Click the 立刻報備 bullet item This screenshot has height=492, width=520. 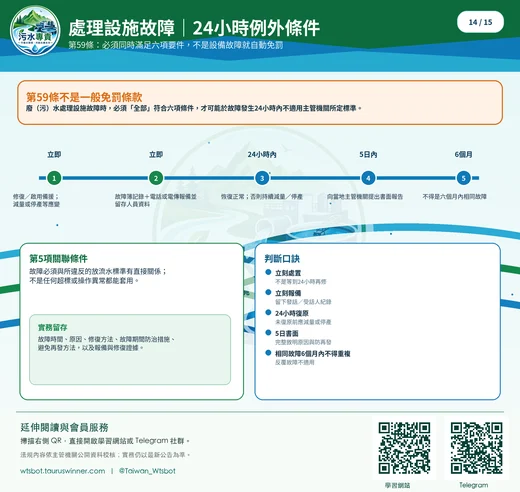288,293
